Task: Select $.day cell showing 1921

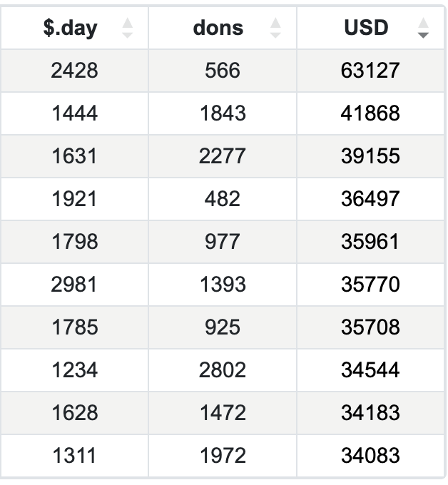Action: [74, 199]
